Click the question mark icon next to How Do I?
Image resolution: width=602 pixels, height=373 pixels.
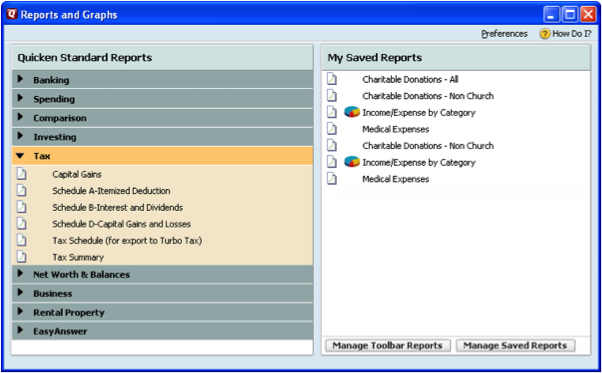tap(544, 34)
